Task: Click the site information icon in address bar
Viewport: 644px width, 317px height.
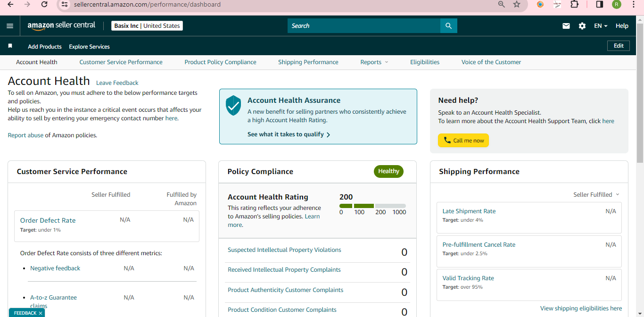Action: (x=65, y=4)
